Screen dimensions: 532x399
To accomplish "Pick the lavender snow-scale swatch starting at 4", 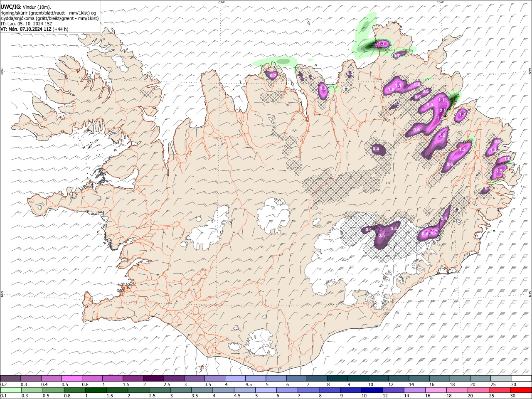I will [235, 379].
